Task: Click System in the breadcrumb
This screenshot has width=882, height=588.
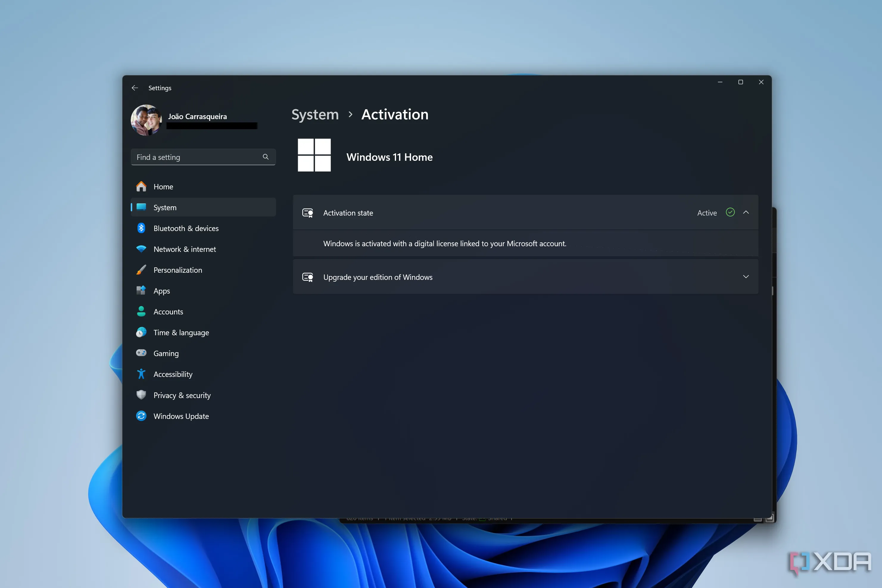Action: [315, 114]
